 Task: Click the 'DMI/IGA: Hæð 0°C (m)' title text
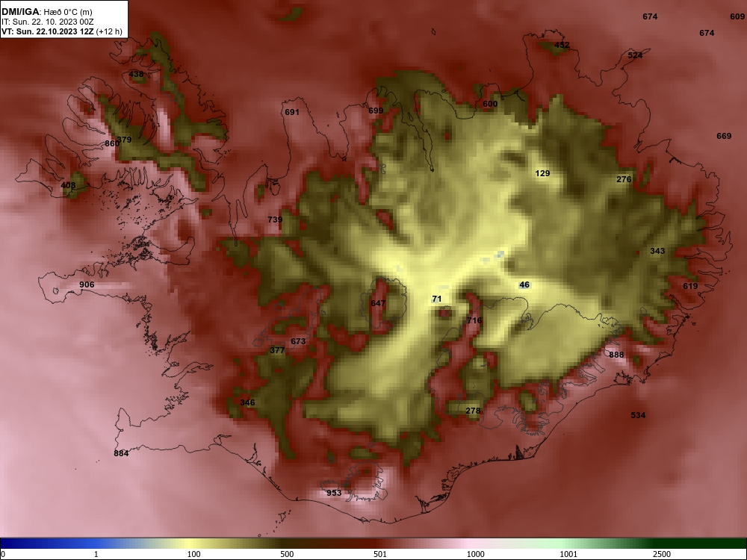(x=47, y=12)
